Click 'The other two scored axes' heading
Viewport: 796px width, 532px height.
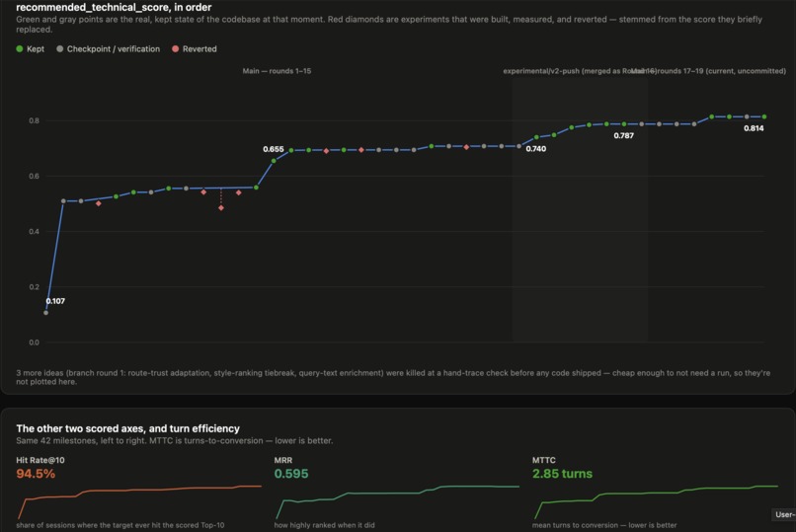pos(128,428)
